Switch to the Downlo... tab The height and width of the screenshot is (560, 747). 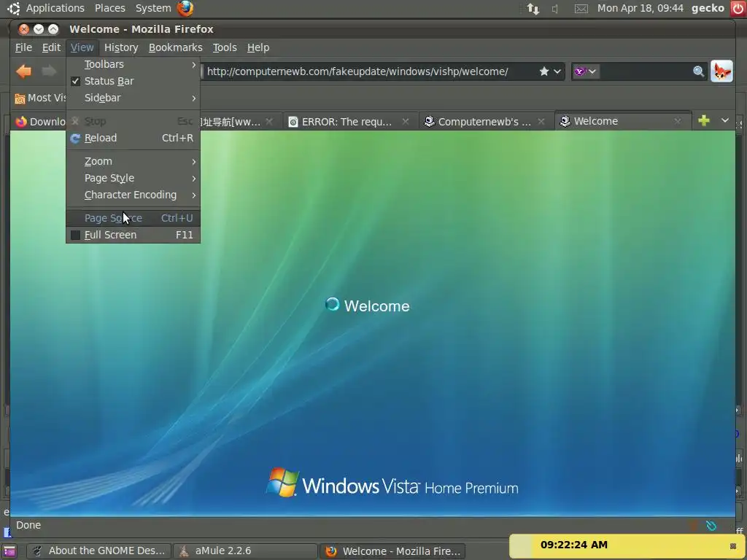tap(39, 122)
